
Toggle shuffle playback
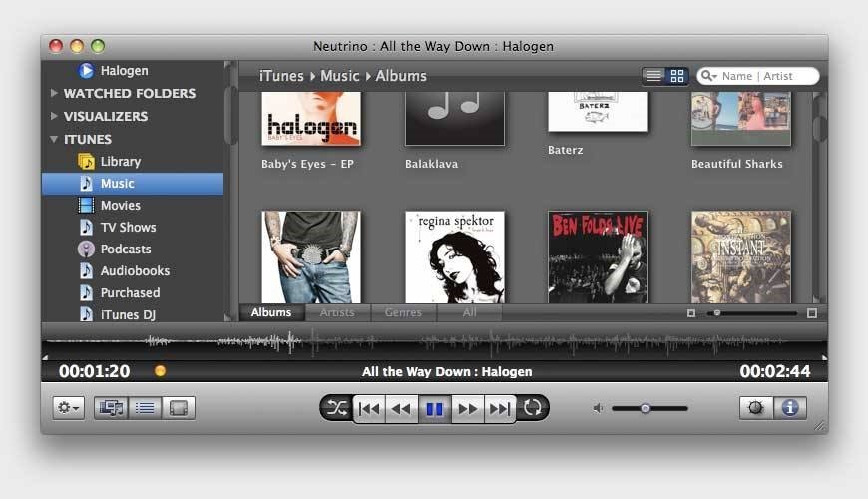[336, 409]
